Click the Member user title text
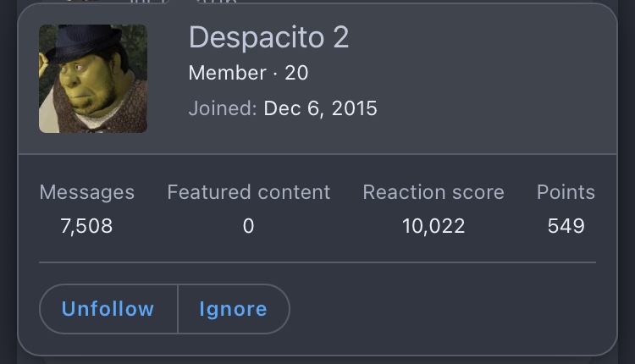 pos(228,74)
